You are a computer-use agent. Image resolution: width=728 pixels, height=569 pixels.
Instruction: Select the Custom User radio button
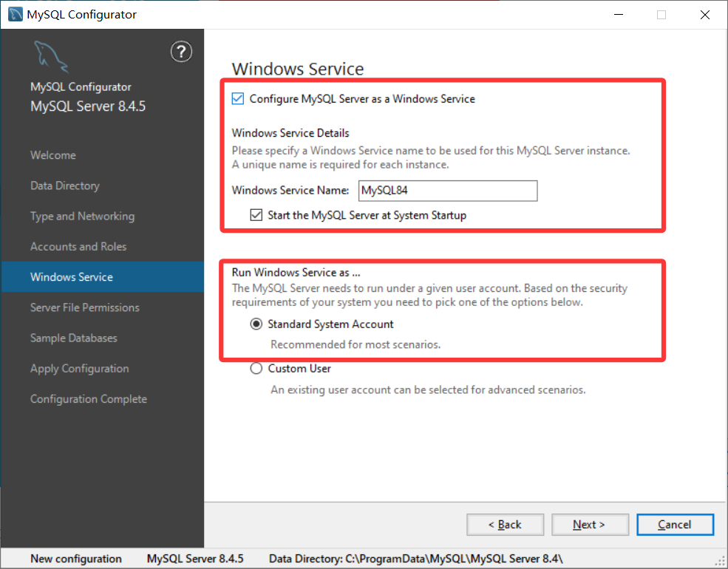(x=256, y=369)
